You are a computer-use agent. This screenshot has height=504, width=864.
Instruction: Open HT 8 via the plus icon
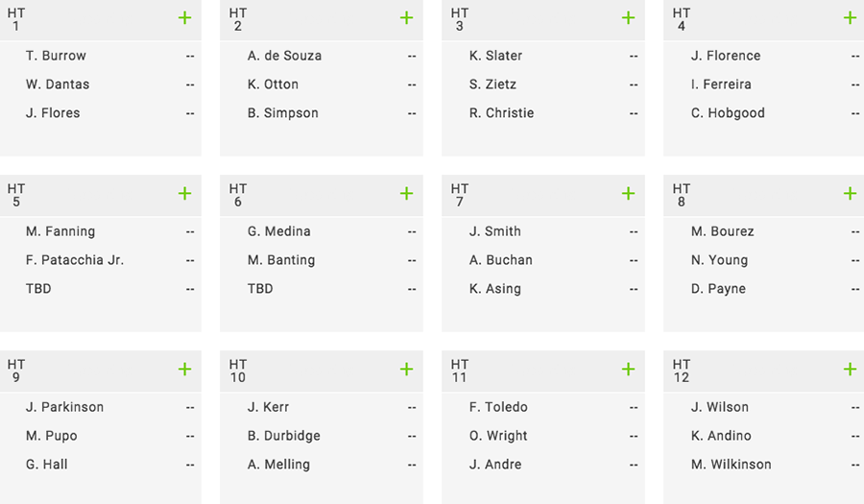850,193
